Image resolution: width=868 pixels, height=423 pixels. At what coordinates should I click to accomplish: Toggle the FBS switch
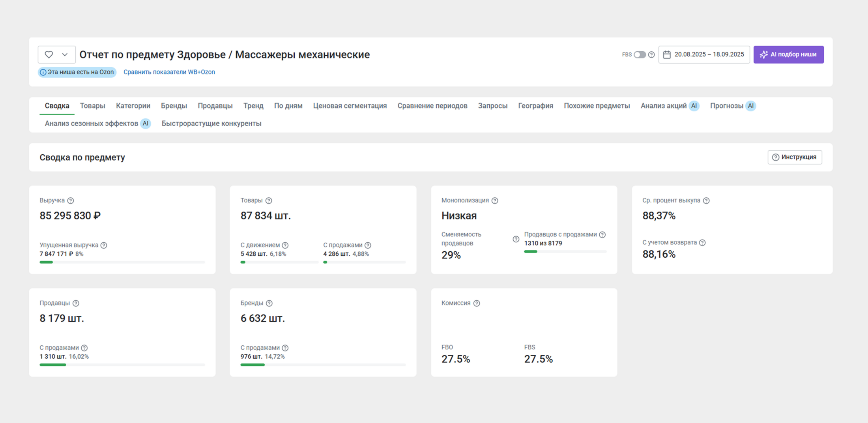(x=640, y=54)
